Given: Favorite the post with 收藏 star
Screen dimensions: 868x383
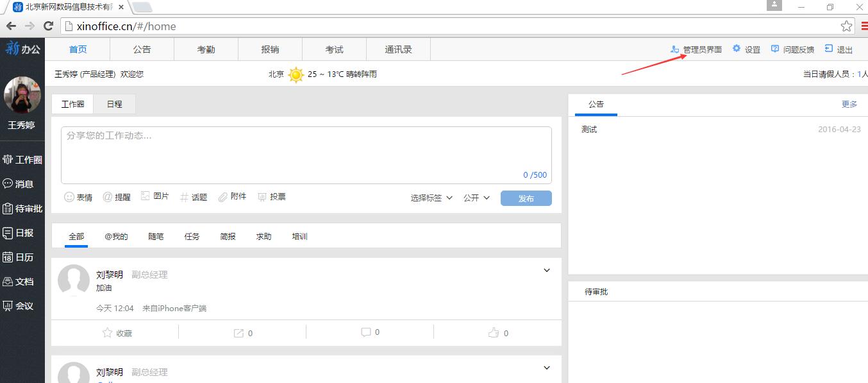Looking at the screenshot, I should point(108,333).
